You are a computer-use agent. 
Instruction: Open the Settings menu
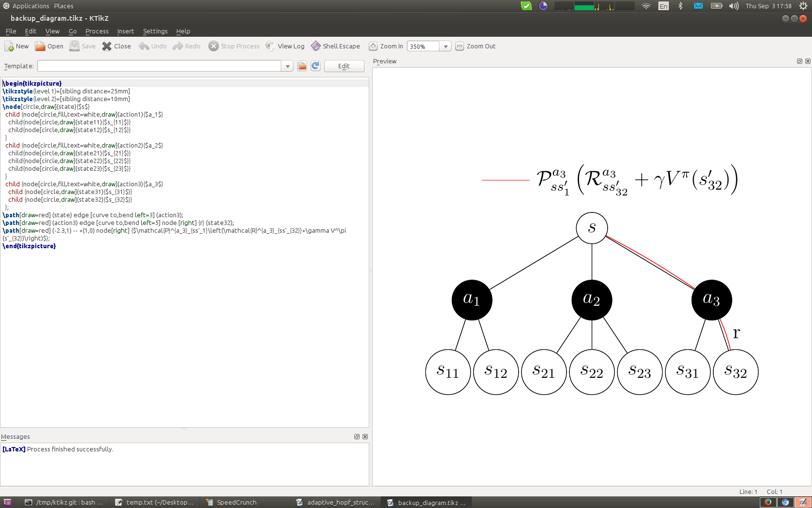(155, 31)
